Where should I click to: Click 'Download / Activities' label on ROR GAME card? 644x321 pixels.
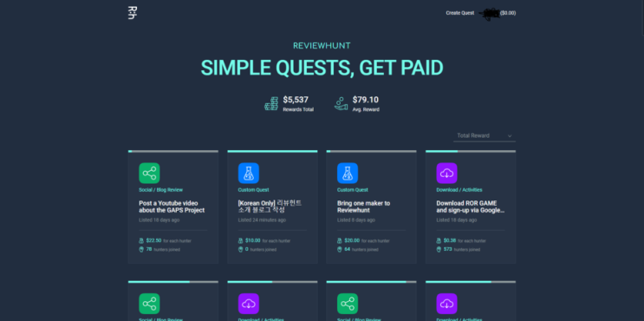click(x=459, y=190)
